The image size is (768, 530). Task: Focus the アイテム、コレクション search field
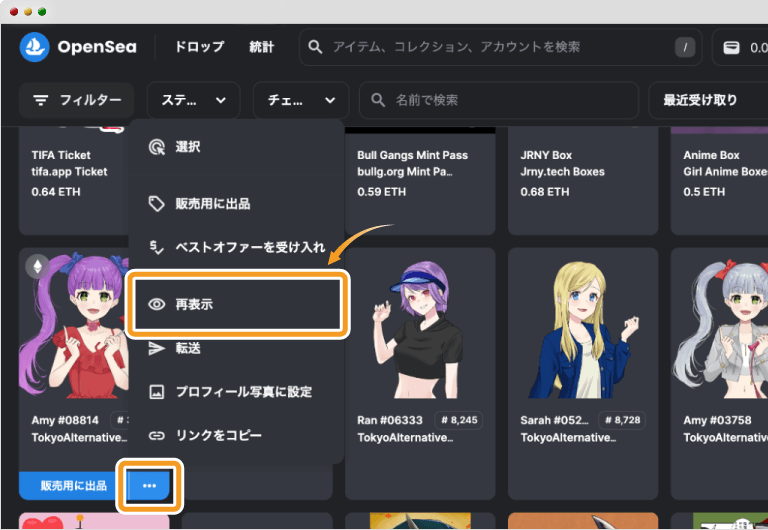pyautogui.click(x=501, y=47)
